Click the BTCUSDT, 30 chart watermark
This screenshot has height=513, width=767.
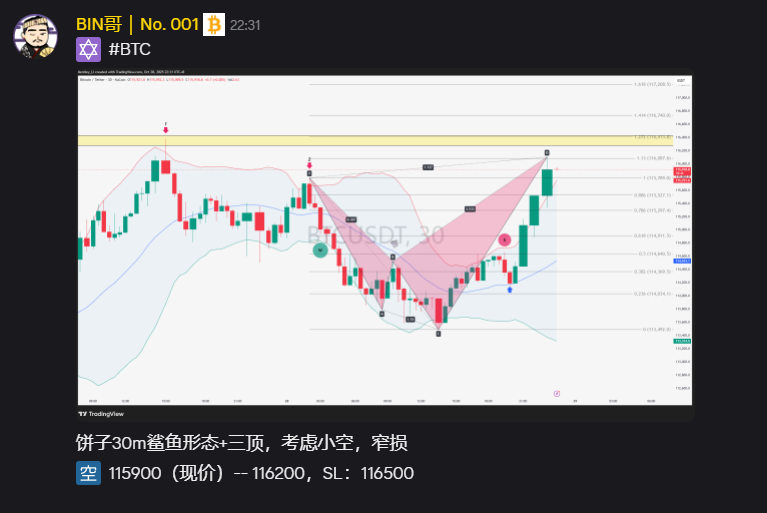[375, 235]
